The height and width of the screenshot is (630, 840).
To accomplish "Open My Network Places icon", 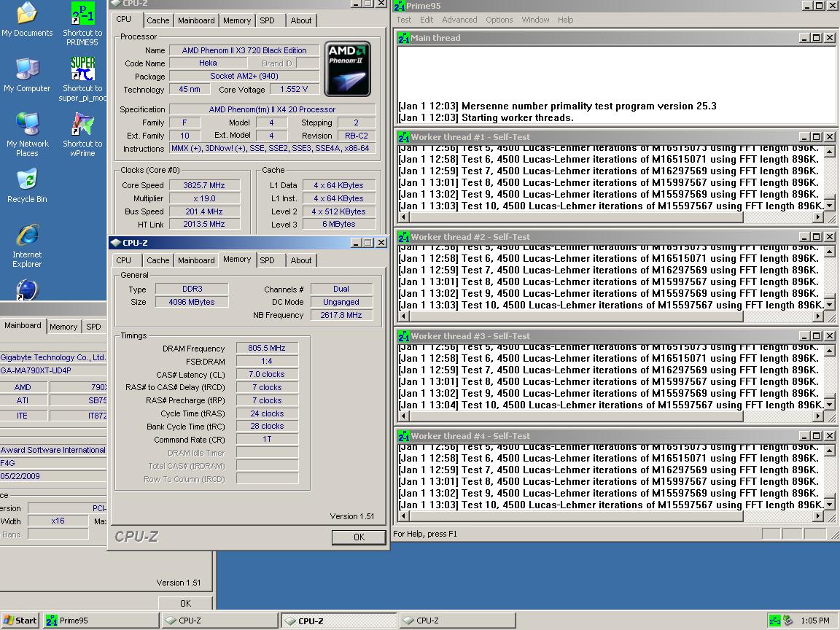I will point(27,125).
